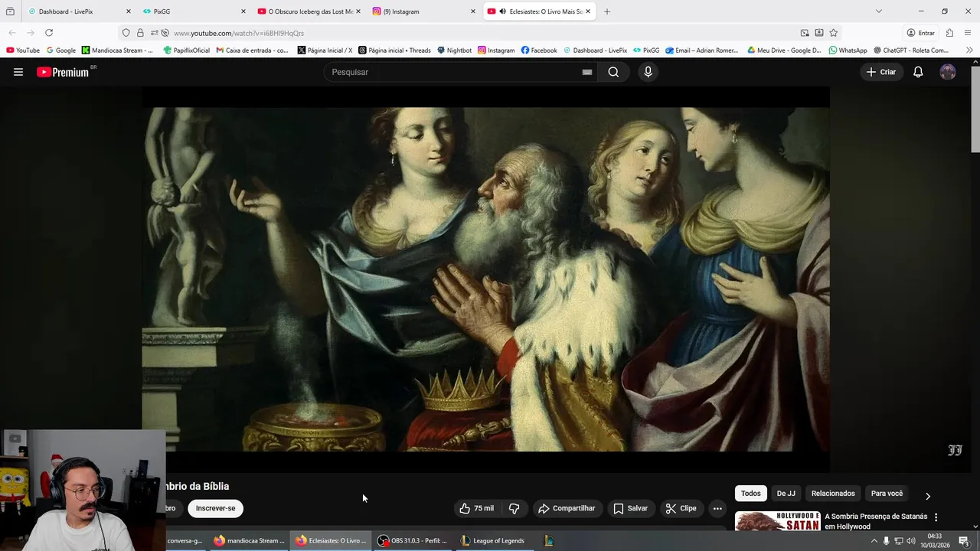
Task: Open the Windows notification center icon
Action: (x=963, y=541)
